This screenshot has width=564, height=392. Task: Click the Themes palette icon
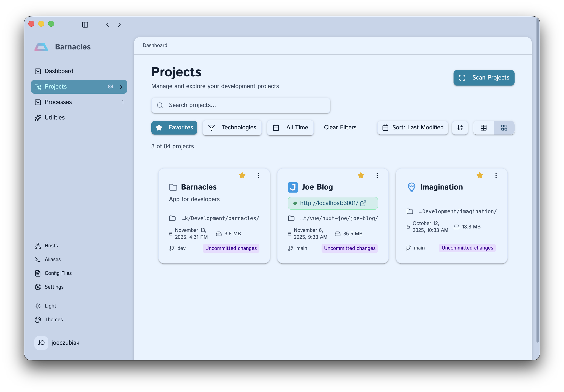[x=38, y=320]
